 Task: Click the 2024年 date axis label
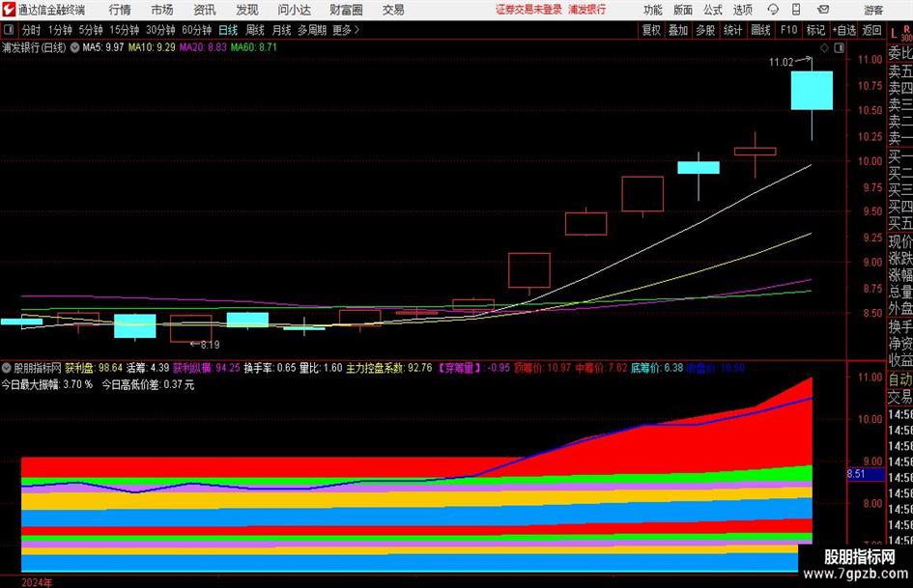click(37, 582)
